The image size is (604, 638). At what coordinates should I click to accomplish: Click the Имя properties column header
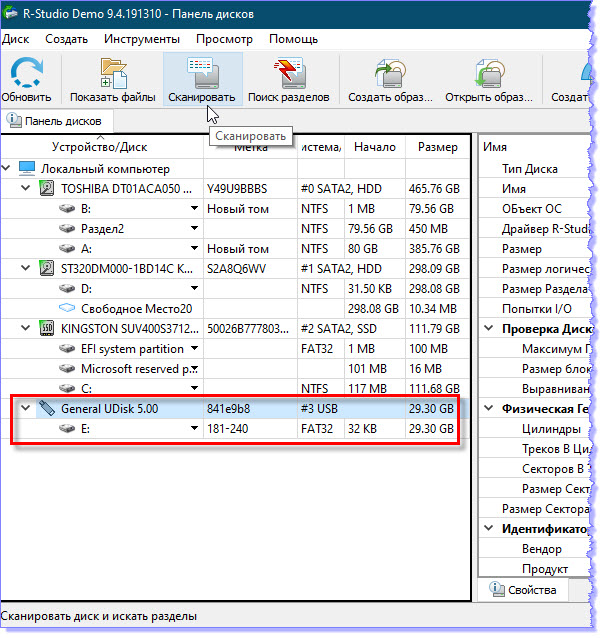tap(497, 148)
